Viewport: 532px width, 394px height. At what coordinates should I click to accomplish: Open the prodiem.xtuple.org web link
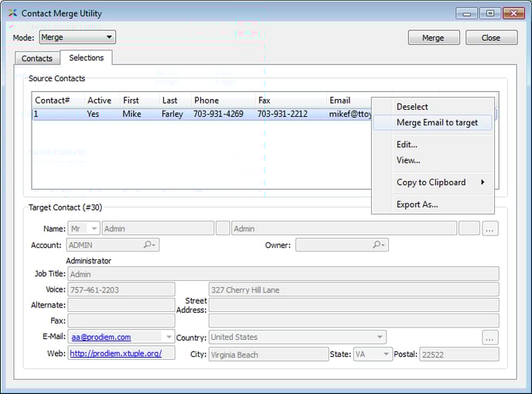pos(115,354)
